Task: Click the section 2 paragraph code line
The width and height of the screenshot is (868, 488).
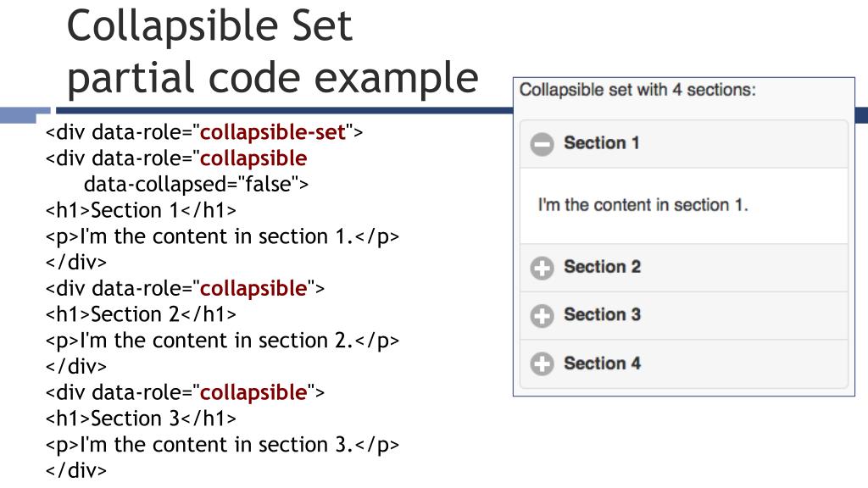Action: click(222, 341)
